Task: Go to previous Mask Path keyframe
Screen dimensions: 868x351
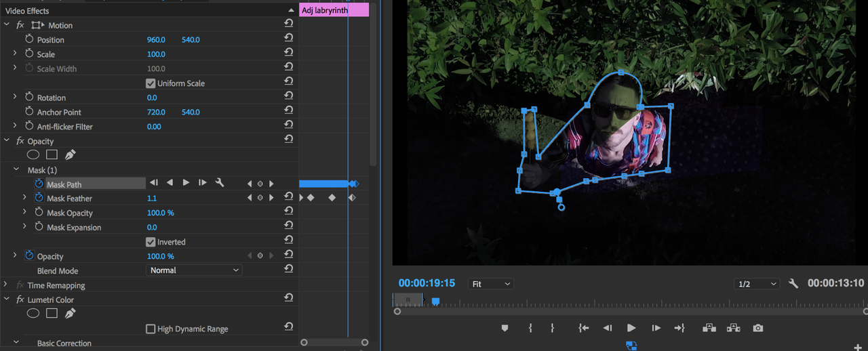Action: pyautogui.click(x=250, y=184)
